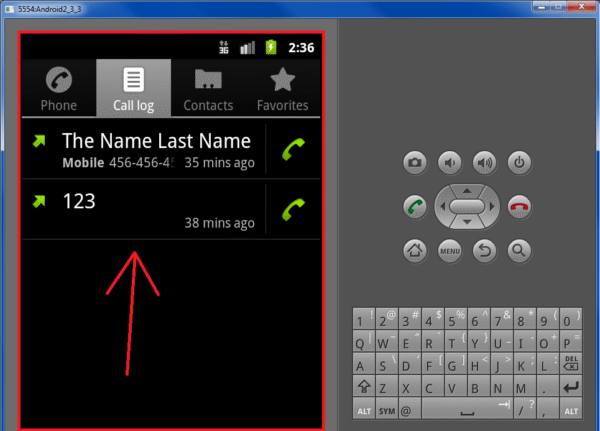Viewport: 600px width, 431px height.
Task: Click the emulator window title bar icon
Action: pyautogui.click(x=9, y=9)
